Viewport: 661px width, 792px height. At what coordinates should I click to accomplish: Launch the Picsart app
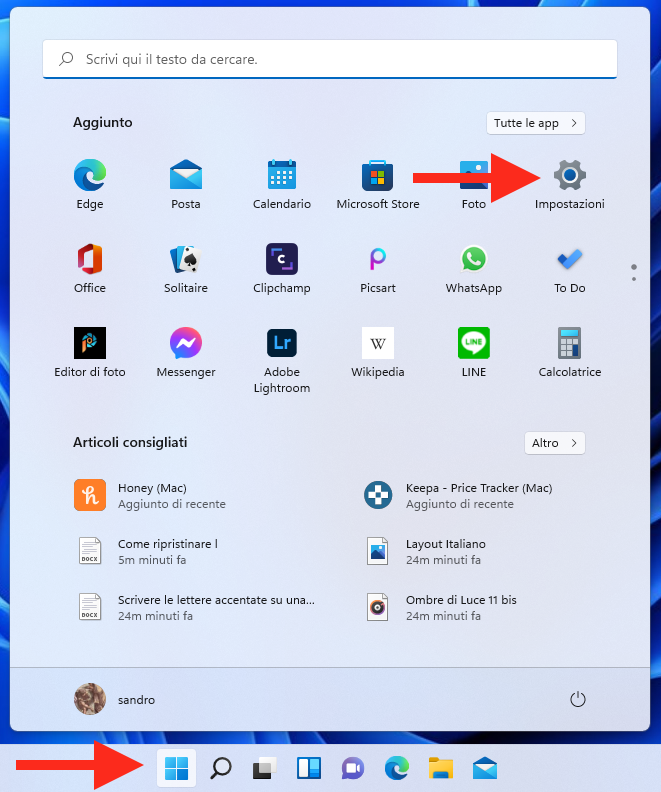point(378,268)
